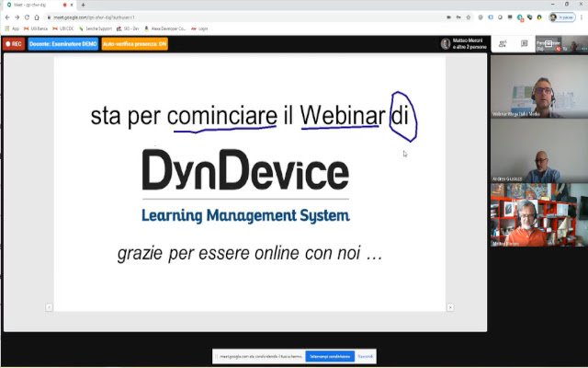Bookmark this page with the star icon
Image resolution: width=588 pixels, height=368 pixels.
(x=469, y=17)
